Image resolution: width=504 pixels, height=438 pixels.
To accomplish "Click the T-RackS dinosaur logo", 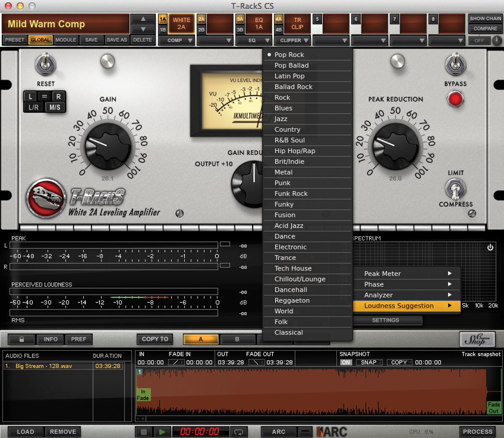I will (x=46, y=198).
